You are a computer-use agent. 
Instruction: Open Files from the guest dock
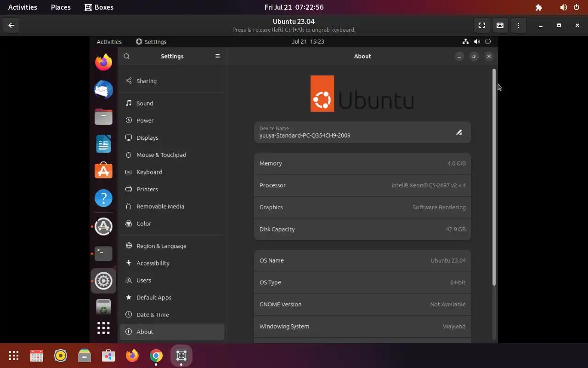point(103,117)
